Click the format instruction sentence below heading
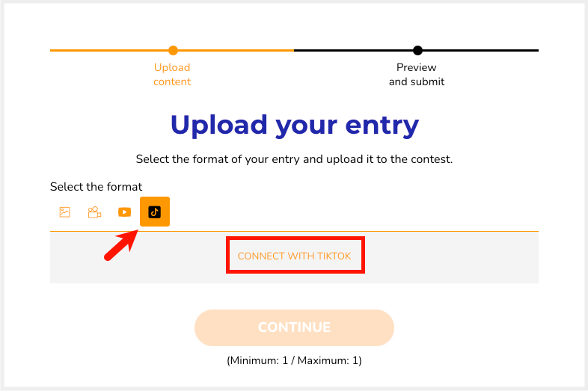 click(295, 159)
